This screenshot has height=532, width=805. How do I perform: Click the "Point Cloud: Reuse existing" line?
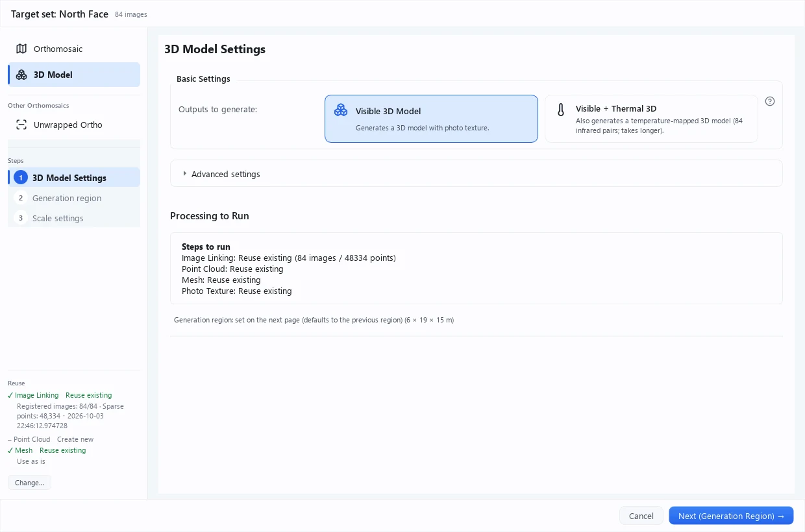click(x=232, y=269)
